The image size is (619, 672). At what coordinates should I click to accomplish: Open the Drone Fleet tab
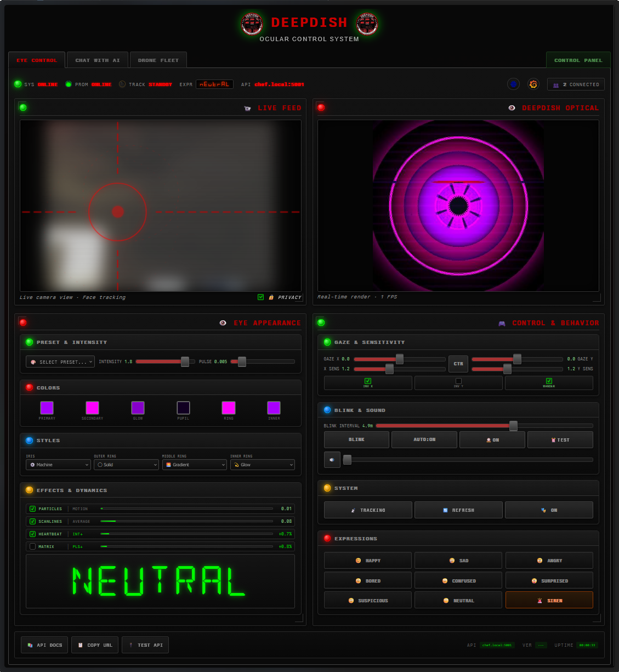[158, 60]
